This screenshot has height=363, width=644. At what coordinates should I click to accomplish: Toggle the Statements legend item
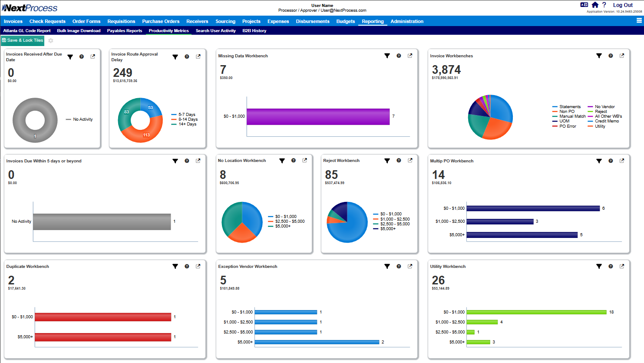[569, 107]
